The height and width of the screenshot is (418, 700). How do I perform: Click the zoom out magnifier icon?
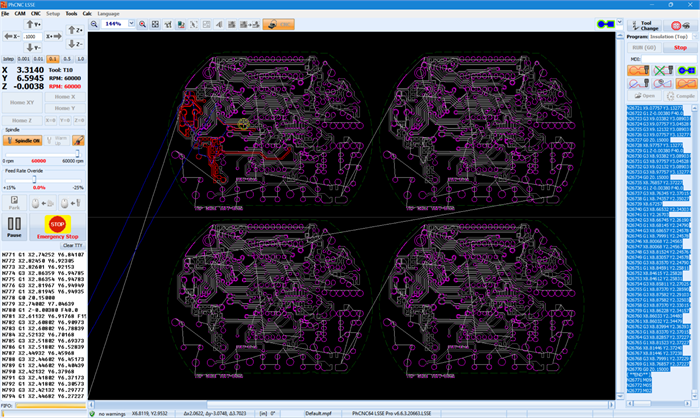(x=94, y=24)
